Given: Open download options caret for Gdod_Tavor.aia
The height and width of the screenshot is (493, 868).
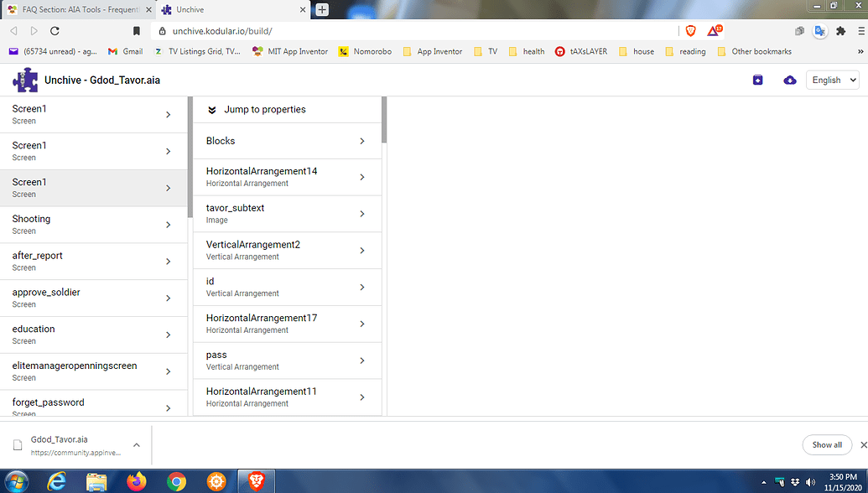Looking at the screenshot, I should click(x=136, y=445).
